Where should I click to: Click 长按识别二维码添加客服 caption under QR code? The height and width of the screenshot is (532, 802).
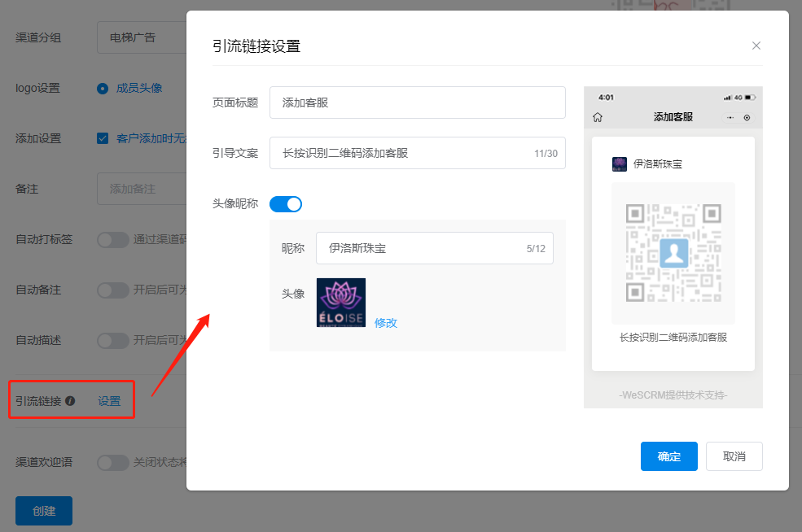(x=673, y=338)
